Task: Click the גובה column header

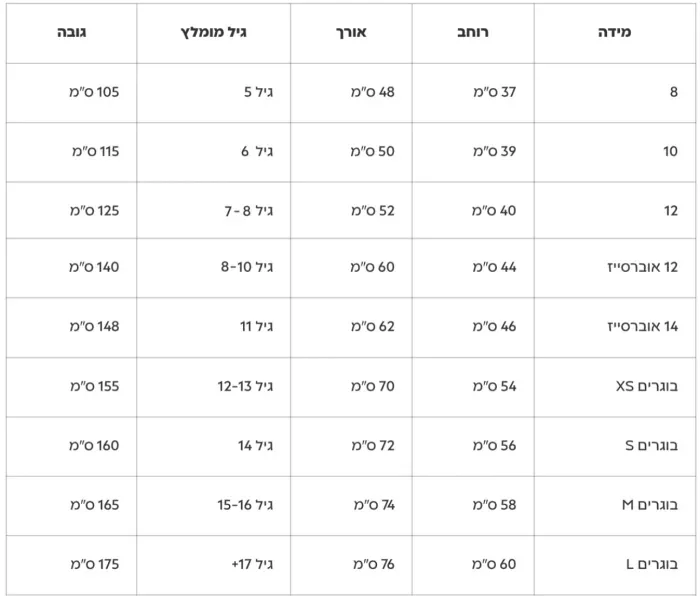Action: (71, 33)
